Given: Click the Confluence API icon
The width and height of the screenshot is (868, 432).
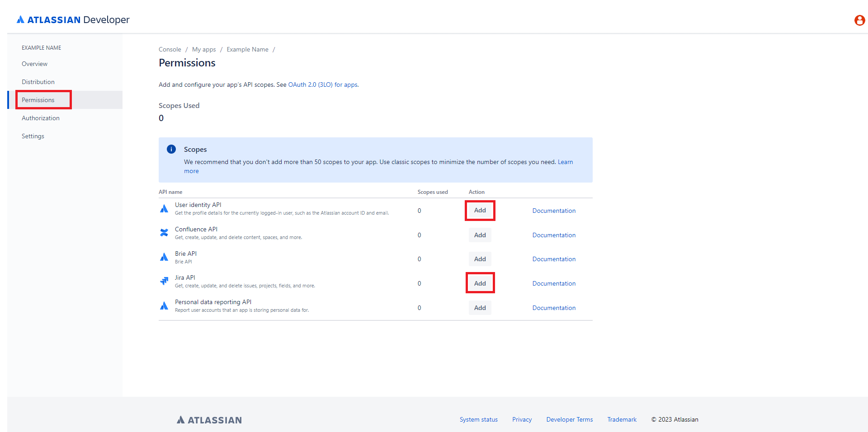Looking at the screenshot, I should click(164, 233).
